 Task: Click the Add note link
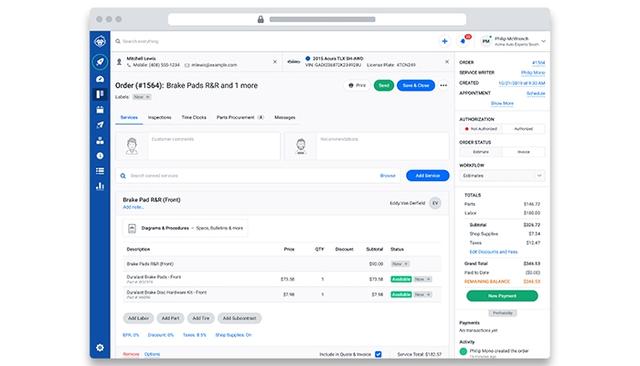pos(133,207)
